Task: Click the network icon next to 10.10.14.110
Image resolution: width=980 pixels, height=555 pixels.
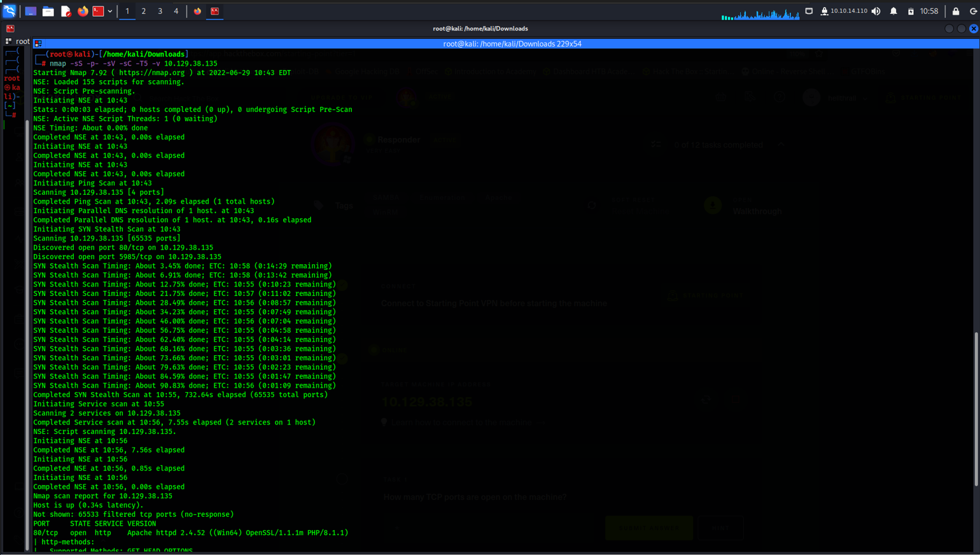Action: click(x=825, y=10)
